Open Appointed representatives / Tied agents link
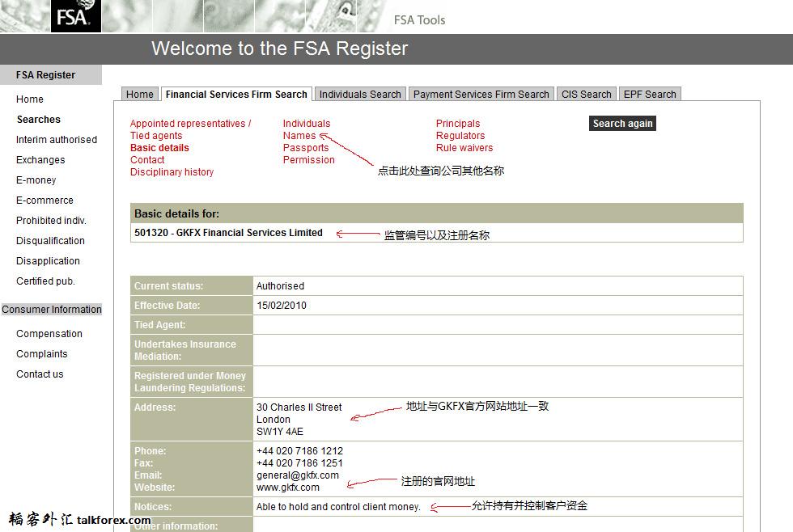 coord(190,129)
